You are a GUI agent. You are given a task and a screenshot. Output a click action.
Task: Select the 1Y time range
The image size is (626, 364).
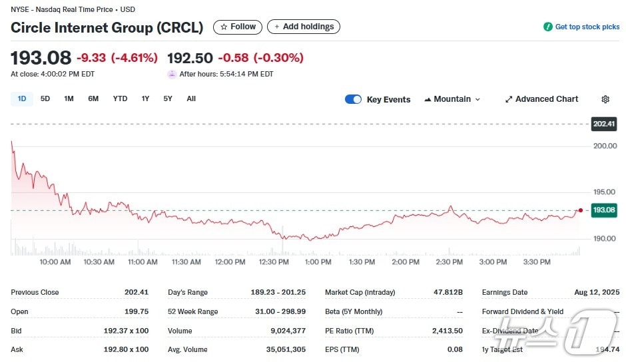point(145,98)
